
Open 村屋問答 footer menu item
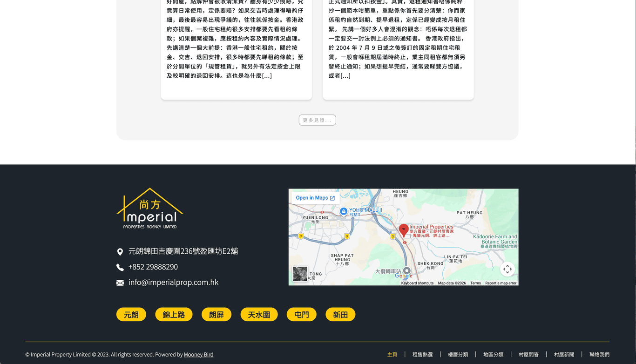[528, 355]
